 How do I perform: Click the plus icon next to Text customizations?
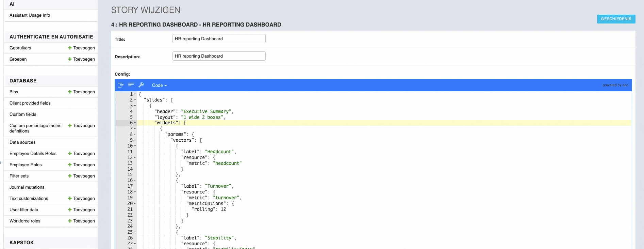[70, 199]
